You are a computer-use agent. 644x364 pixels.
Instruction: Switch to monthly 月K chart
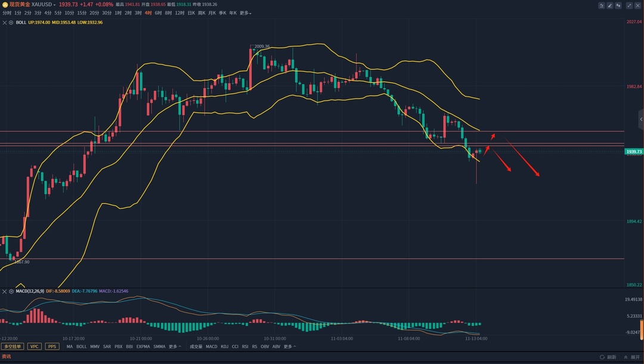[212, 13]
